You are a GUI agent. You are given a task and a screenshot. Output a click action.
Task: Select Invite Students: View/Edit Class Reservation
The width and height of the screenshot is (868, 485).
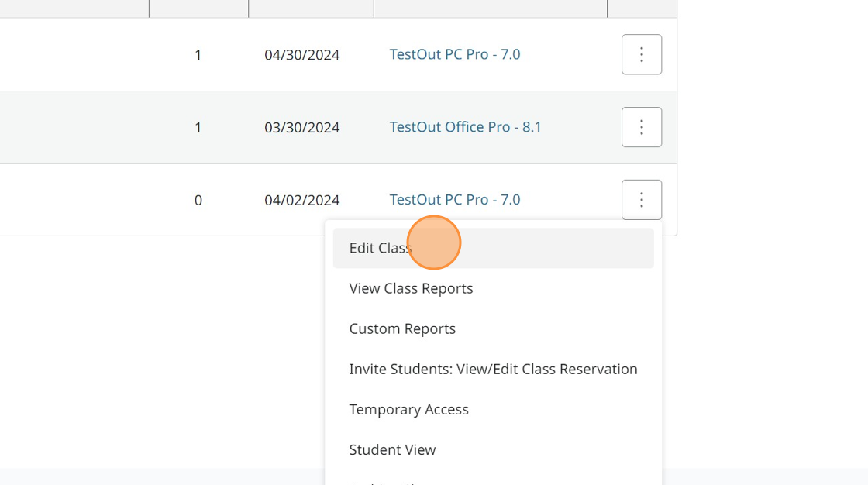493,370
